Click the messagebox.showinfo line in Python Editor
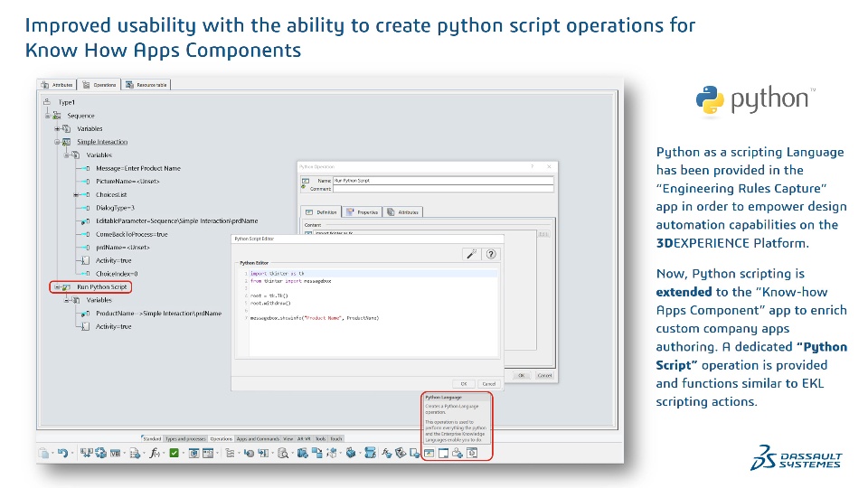The image size is (868, 488). 315,318
